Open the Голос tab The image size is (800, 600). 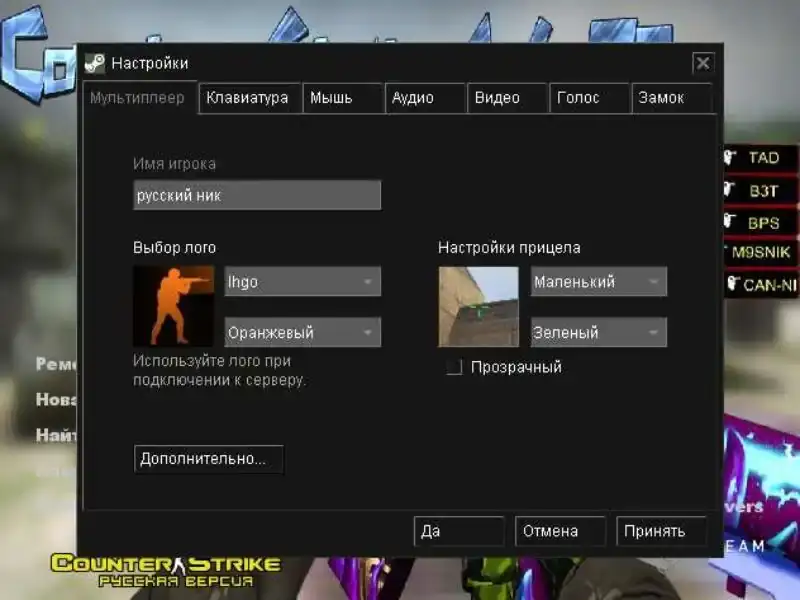[x=590, y=98]
